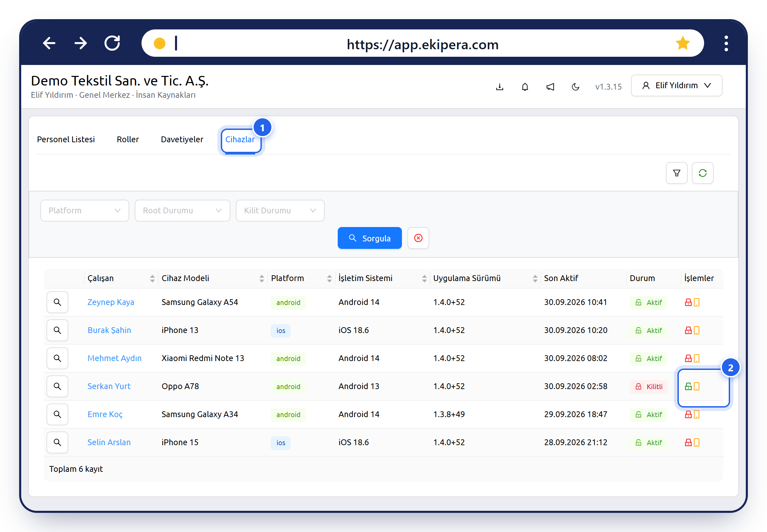Viewport: 767px width, 532px height.
Task: Open the notifications bell
Action: click(x=525, y=87)
